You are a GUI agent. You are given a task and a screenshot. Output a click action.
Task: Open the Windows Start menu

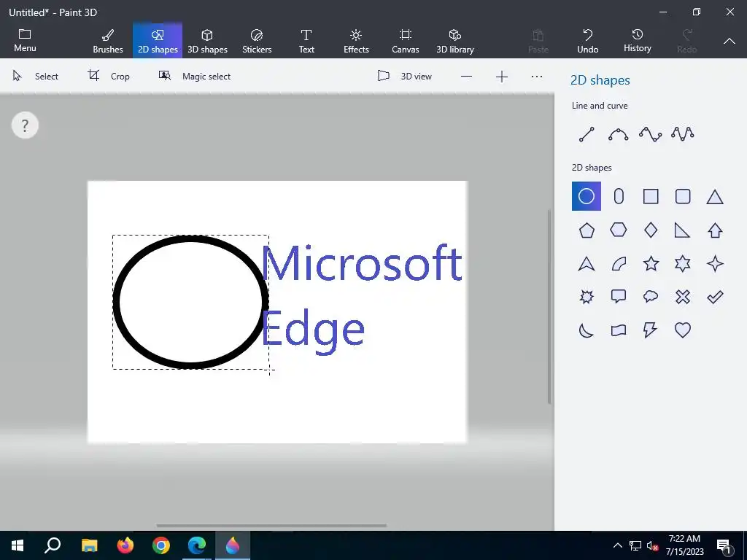(18, 545)
